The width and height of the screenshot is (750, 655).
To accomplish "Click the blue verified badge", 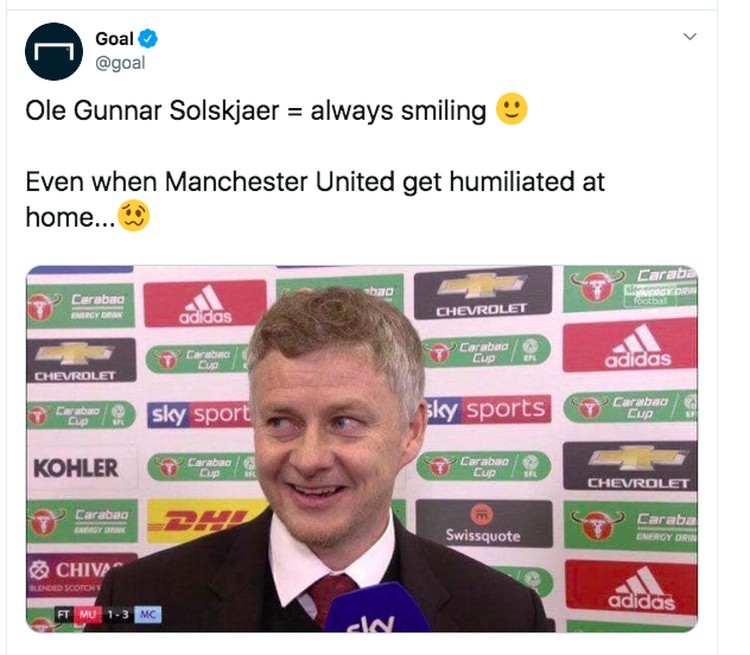I will pos(148,39).
